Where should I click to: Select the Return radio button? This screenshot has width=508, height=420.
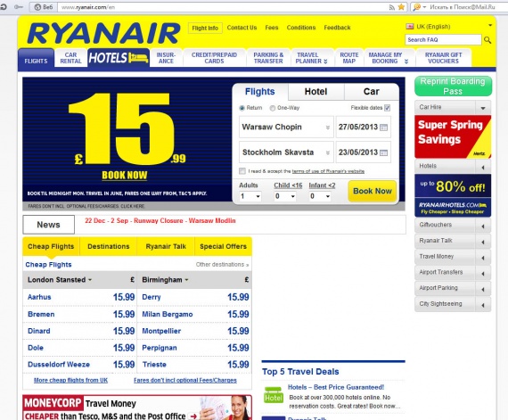tap(242, 108)
